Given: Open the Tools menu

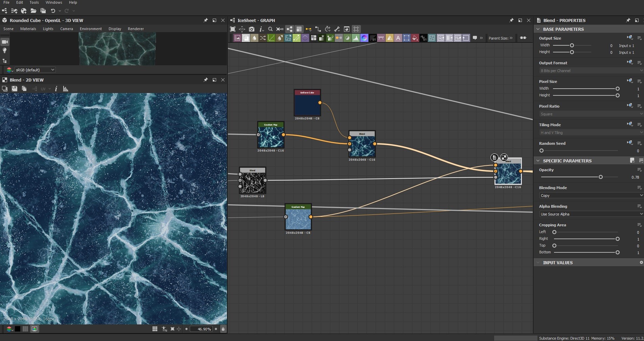Looking at the screenshot, I should (34, 2).
